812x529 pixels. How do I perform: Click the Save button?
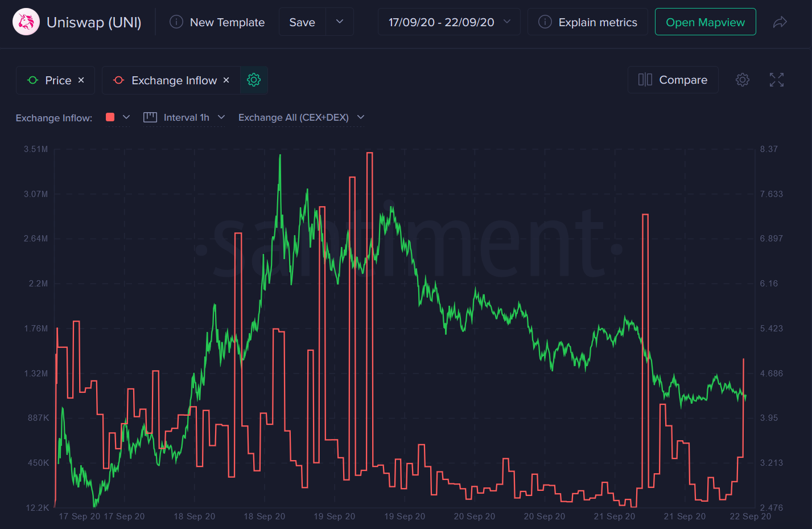pyautogui.click(x=302, y=22)
